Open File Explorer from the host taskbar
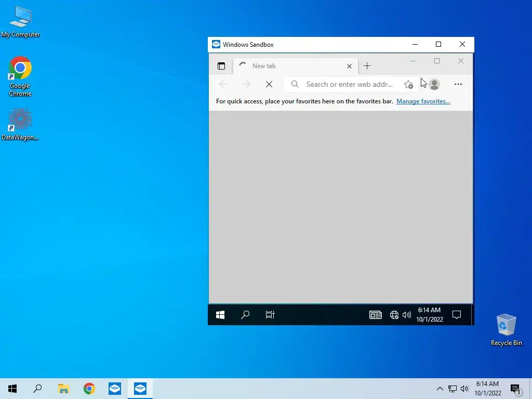The width and height of the screenshot is (532, 399). (63, 389)
